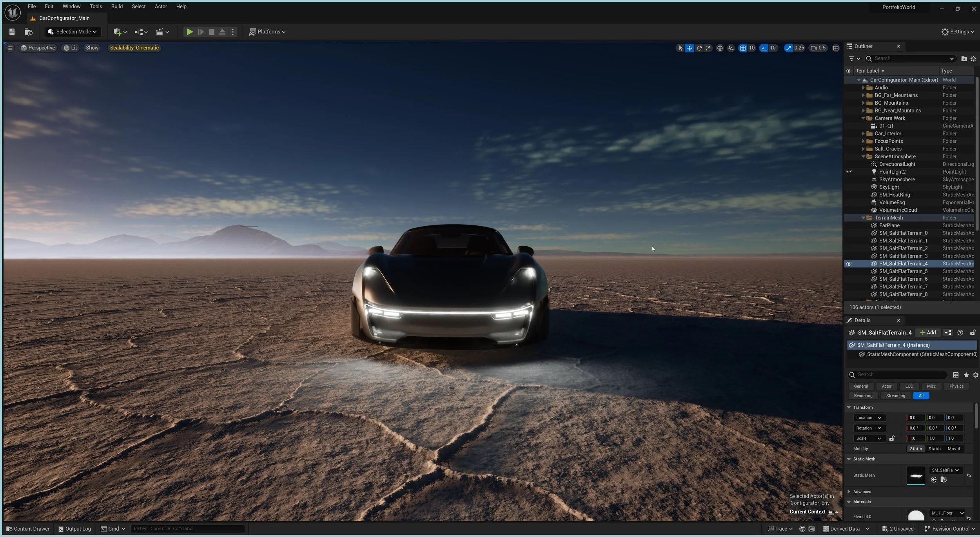This screenshot has height=537, width=980.
Task: Create new folder in Outliner
Action: coord(964,58)
